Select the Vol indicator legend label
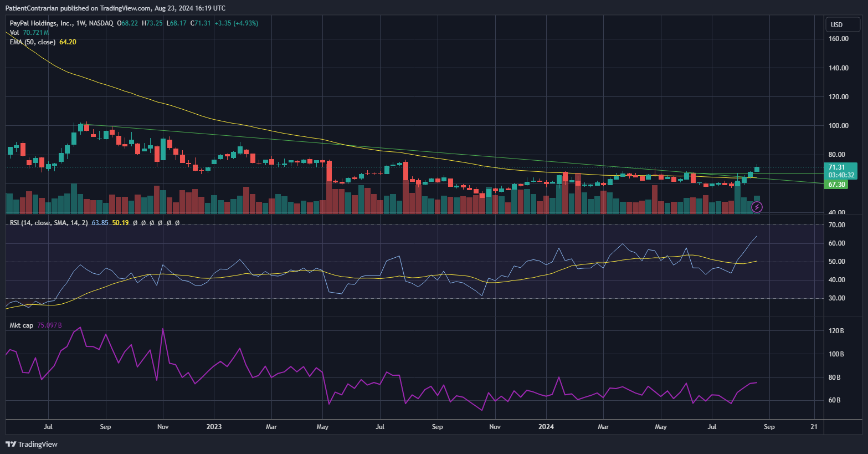 click(14, 33)
